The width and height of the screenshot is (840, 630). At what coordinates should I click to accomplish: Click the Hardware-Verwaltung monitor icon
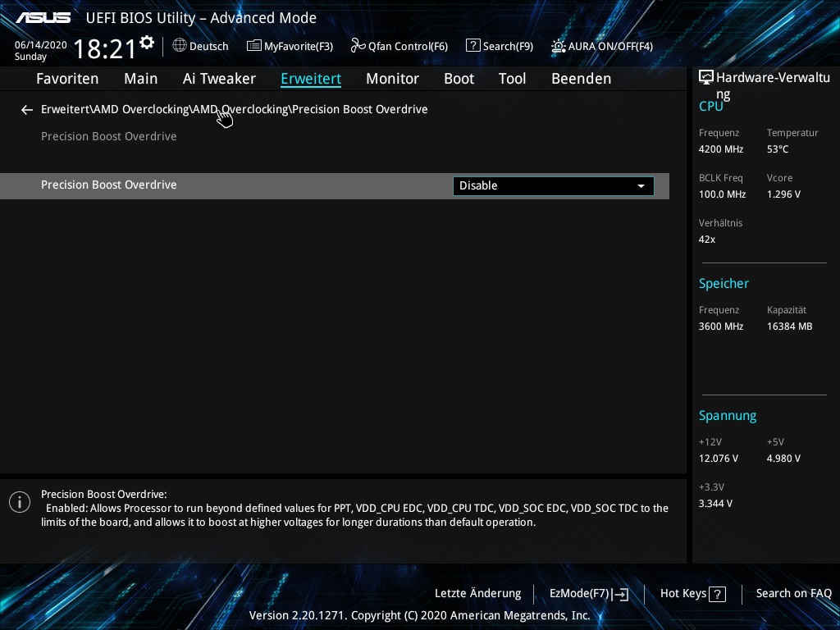click(x=706, y=78)
